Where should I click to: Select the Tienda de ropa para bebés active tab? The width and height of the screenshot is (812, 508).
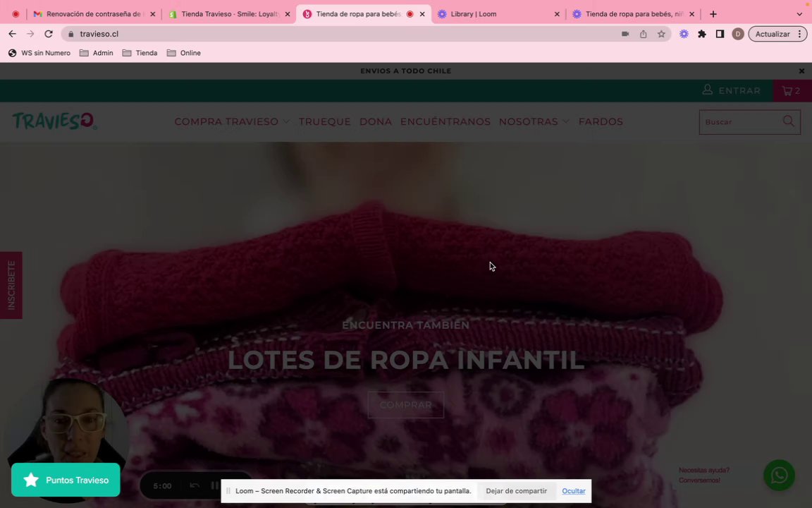coord(358,14)
